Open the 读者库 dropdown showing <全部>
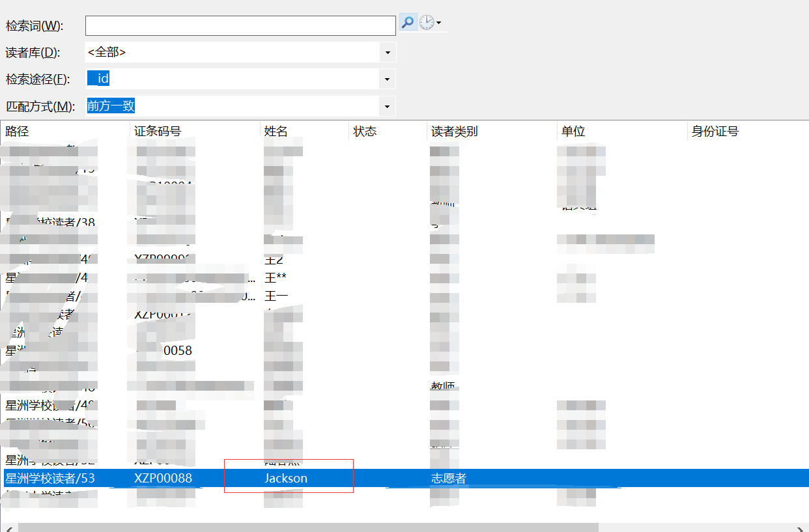 [x=240, y=52]
